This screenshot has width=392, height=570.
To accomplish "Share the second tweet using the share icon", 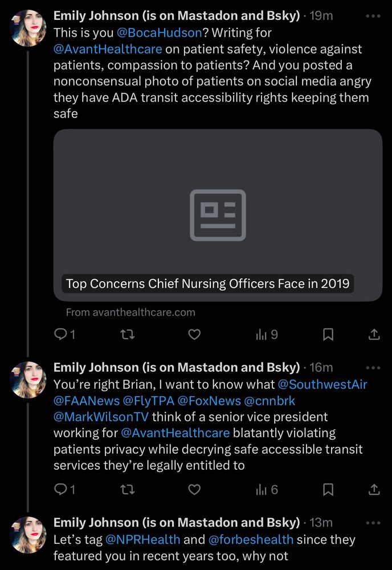I will click(373, 490).
